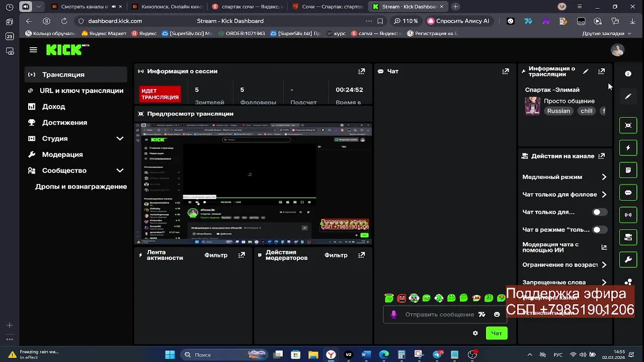
Task: Pop out the Информация о трансляции panel
Action: click(x=601, y=71)
